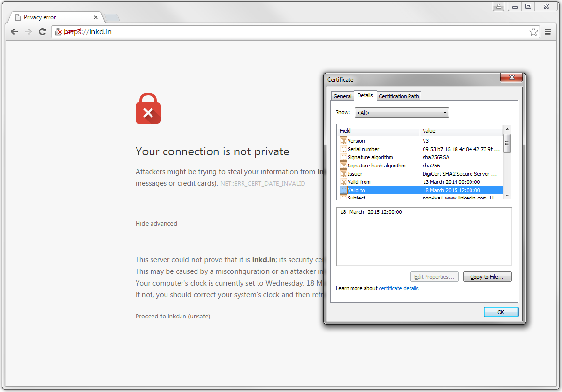Select the Serial number field row
Image resolution: width=562 pixels, height=392 pixels.
[x=421, y=149]
